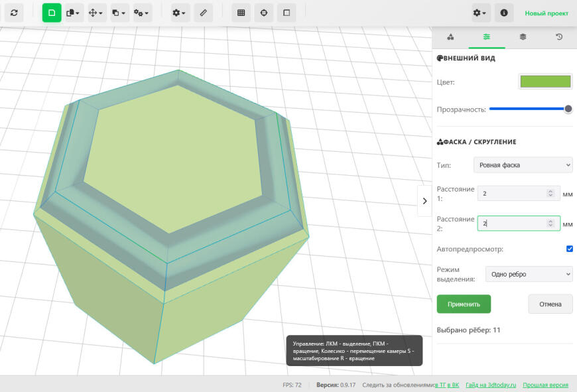This screenshot has width=577, height=392.
Task: Toggle the grid table icon
Action: [x=241, y=13]
